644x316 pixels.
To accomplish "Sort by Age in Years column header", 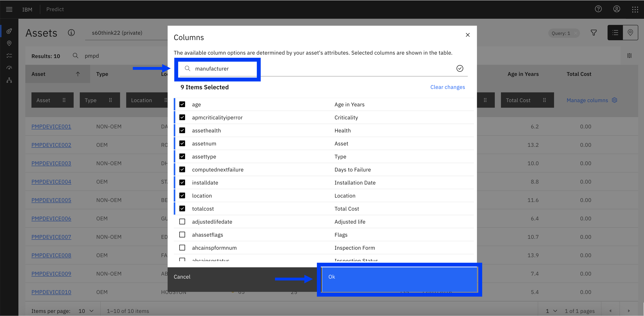I will pyautogui.click(x=523, y=74).
